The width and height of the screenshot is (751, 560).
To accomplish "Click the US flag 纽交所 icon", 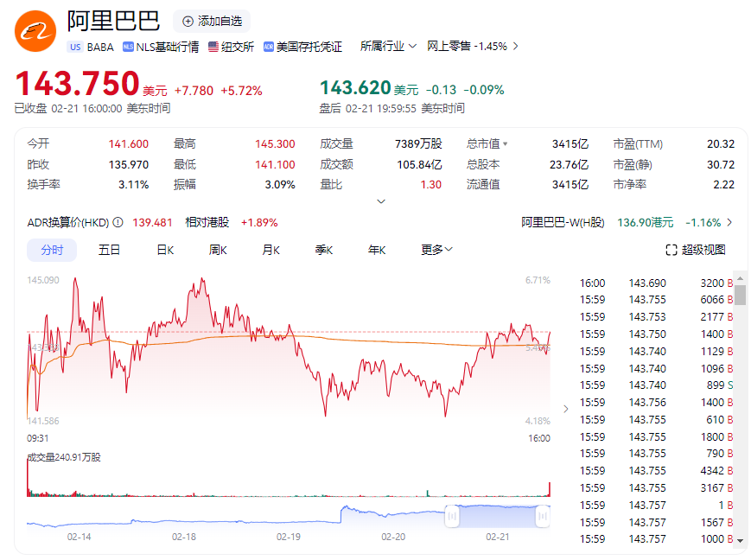I will pos(213,47).
